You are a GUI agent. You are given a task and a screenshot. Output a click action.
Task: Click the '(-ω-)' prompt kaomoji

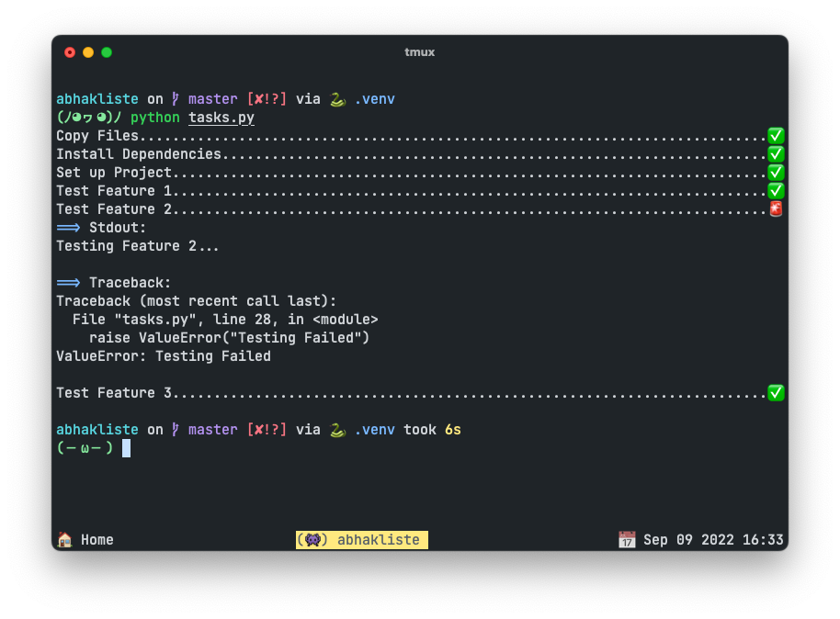[85, 447]
